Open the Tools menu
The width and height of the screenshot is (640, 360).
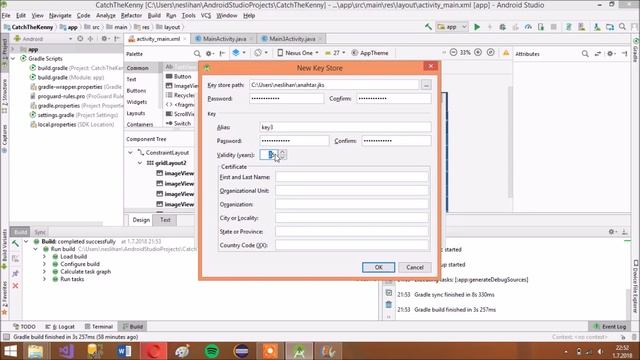[x=188, y=16]
